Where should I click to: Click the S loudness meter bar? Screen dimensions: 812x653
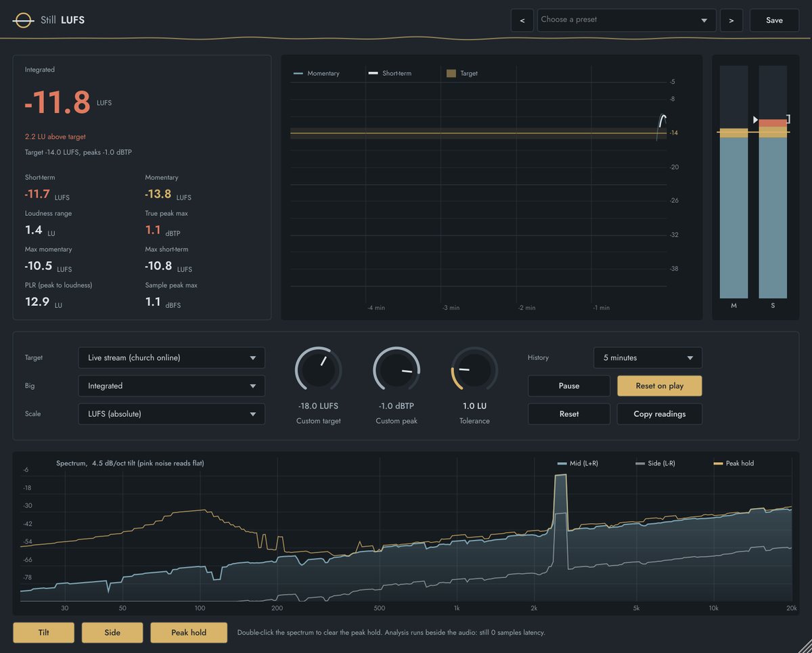(773, 182)
